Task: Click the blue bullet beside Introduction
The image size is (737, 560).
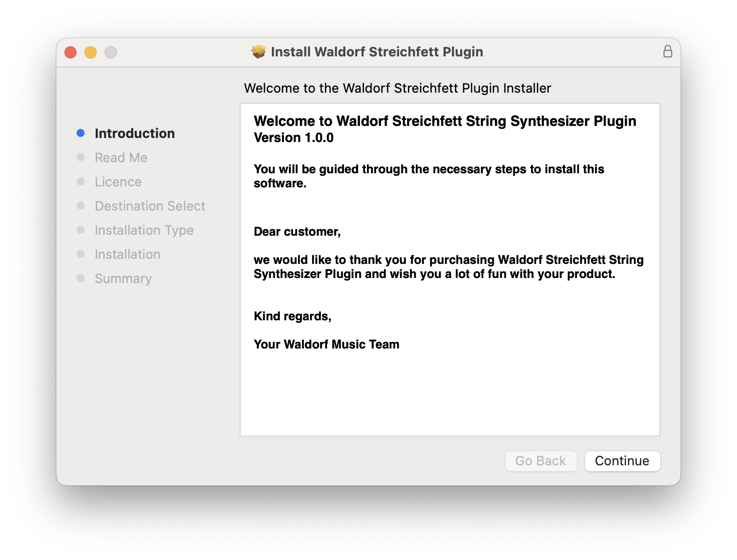Action: tap(81, 133)
